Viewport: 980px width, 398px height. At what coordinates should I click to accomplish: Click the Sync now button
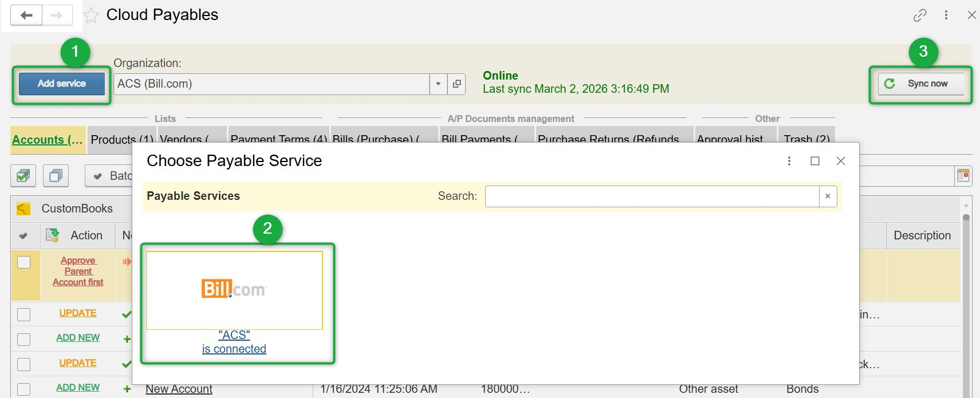tap(920, 84)
